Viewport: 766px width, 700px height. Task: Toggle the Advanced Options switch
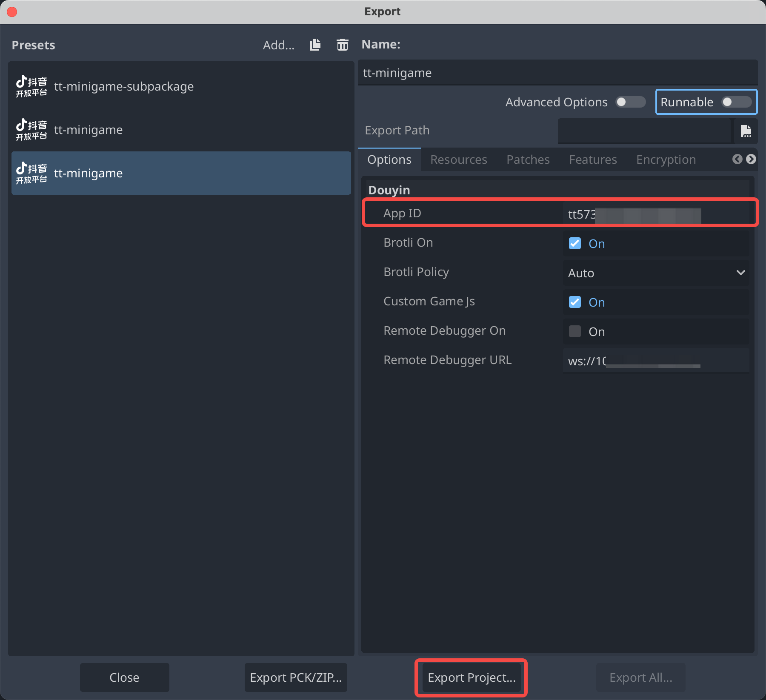[x=630, y=102]
